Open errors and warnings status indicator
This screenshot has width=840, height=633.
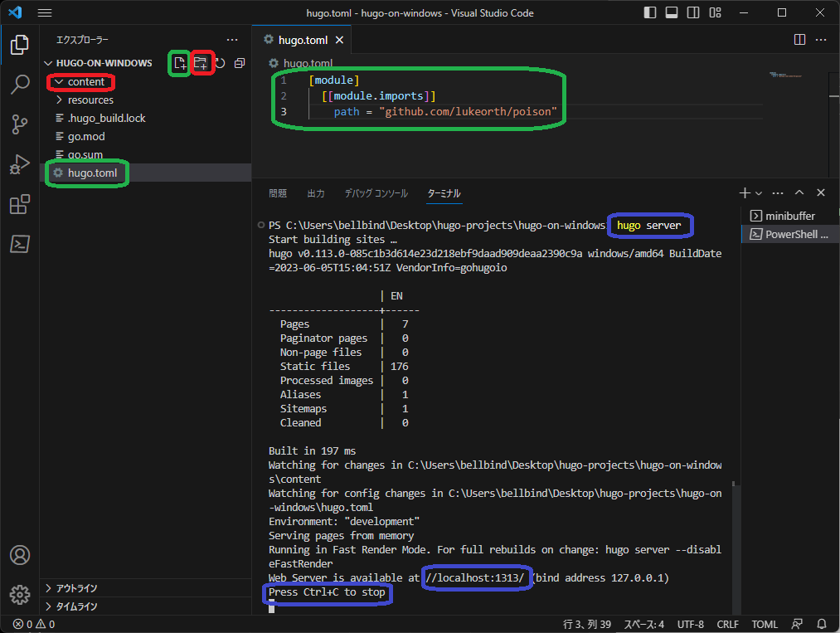pos(34,625)
